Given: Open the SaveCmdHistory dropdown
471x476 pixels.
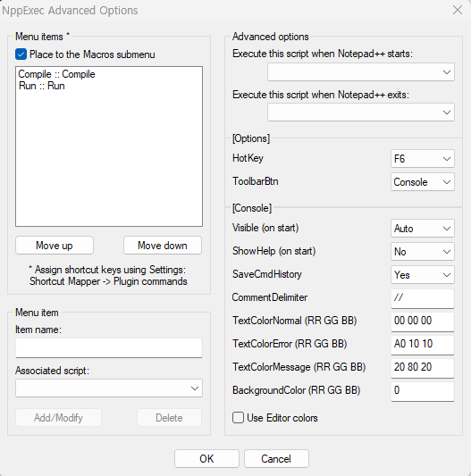Looking at the screenshot, I should [x=423, y=275].
